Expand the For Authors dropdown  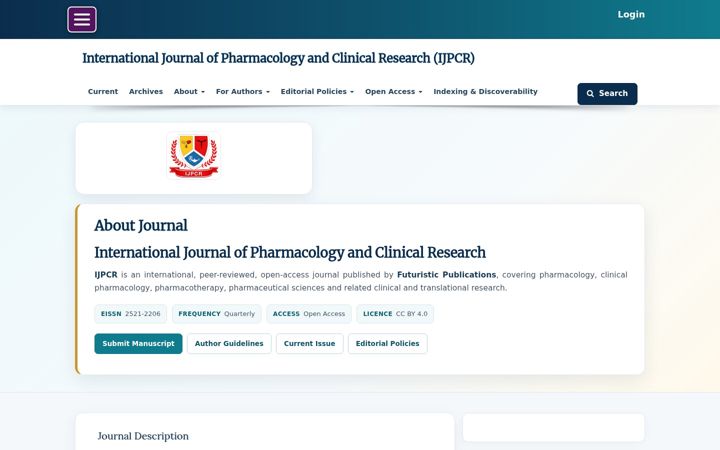click(243, 91)
